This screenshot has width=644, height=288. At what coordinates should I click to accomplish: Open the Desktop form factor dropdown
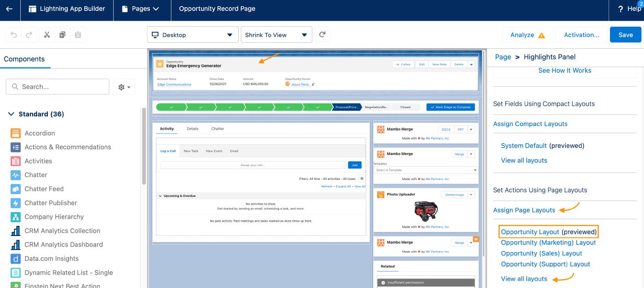pos(193,35)
